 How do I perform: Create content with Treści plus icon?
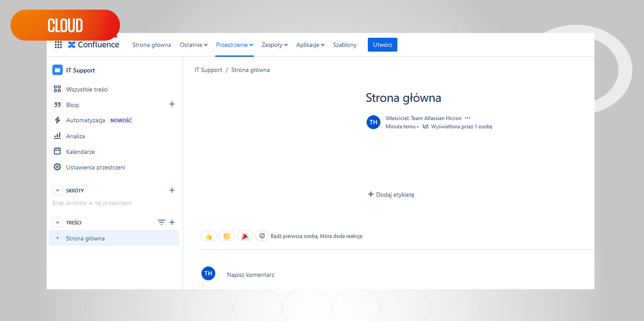point(172,222)
